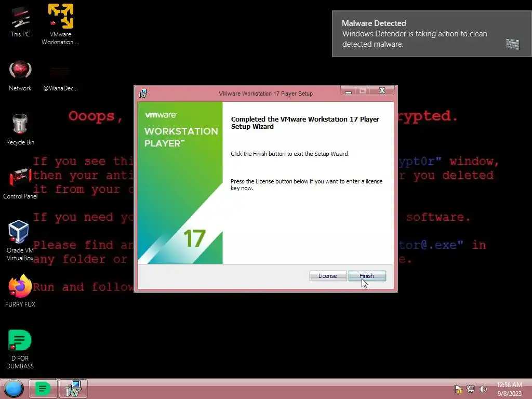Viewport: 532px width, 399px height.
Task: Click the Finish button
Action: pos(367,276)
